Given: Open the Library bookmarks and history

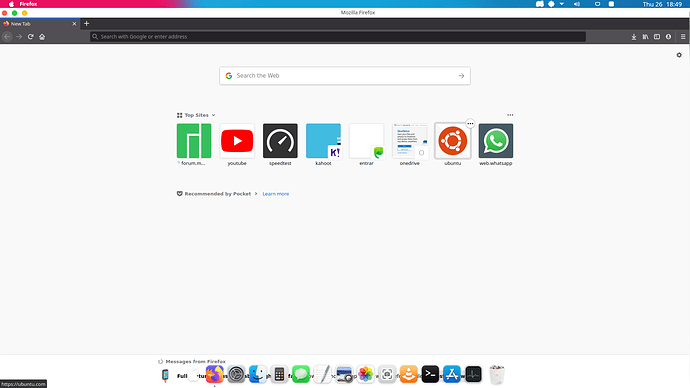Looking at the screenshot, I should (x=645, y=37).
